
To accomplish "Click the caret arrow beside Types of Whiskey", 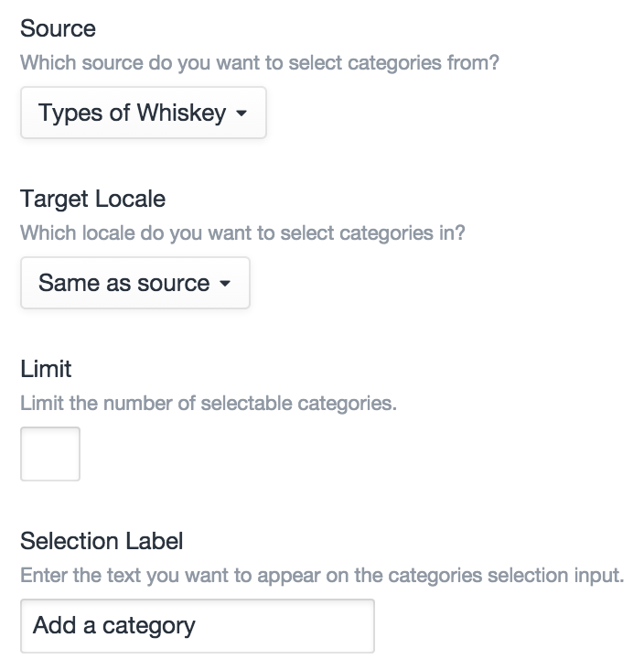I will (x=241, y=114).
